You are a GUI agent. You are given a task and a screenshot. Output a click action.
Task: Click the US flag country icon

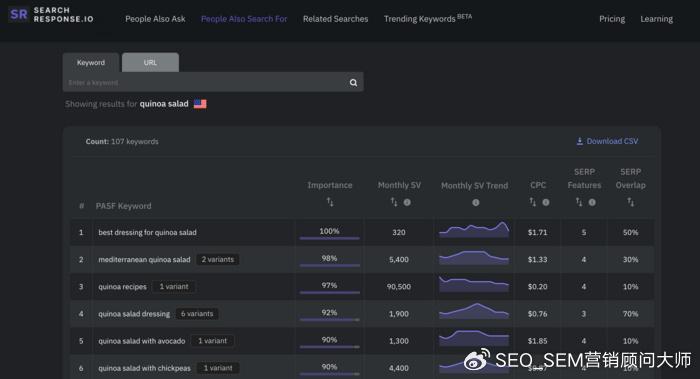pyautogui.click(x=200, y=104)
